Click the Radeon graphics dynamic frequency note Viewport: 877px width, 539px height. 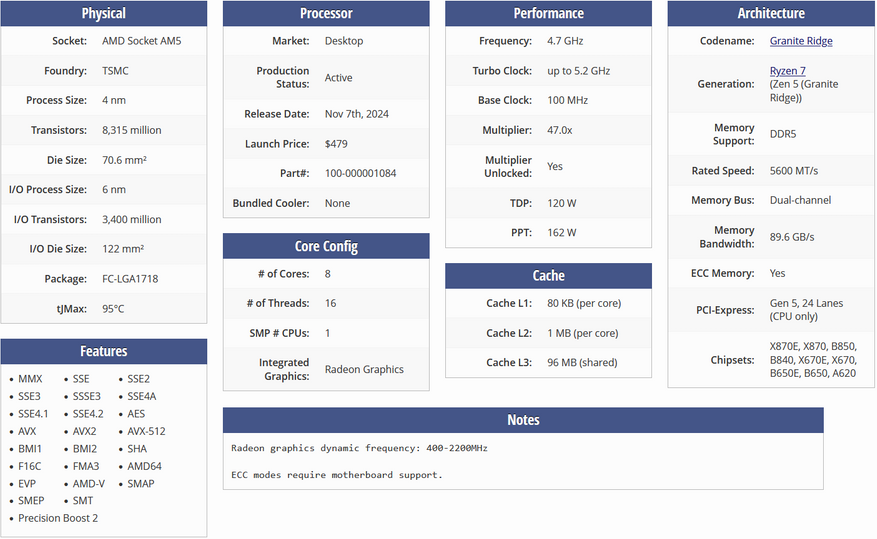pyautogui.click(x=359, y=448)
